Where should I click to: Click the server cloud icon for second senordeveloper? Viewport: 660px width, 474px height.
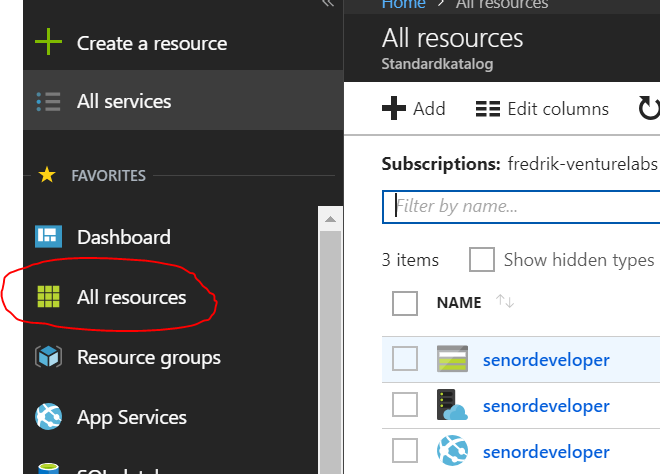coord(452,405)
